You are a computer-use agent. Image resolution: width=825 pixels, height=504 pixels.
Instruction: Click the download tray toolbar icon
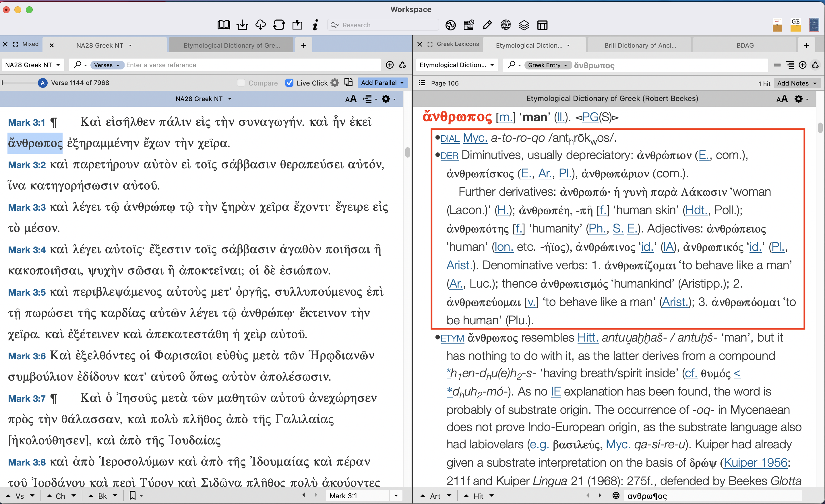tap(242, 25)
